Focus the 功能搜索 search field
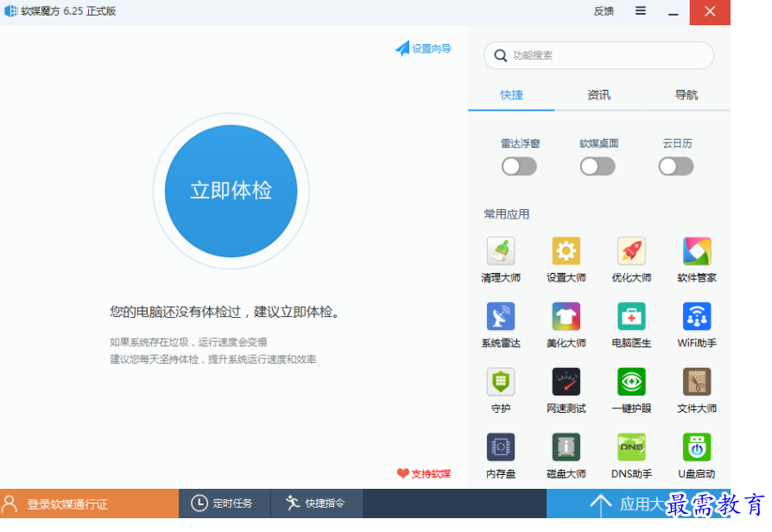The height and width of the screenshot is (532, 772). 598,55
